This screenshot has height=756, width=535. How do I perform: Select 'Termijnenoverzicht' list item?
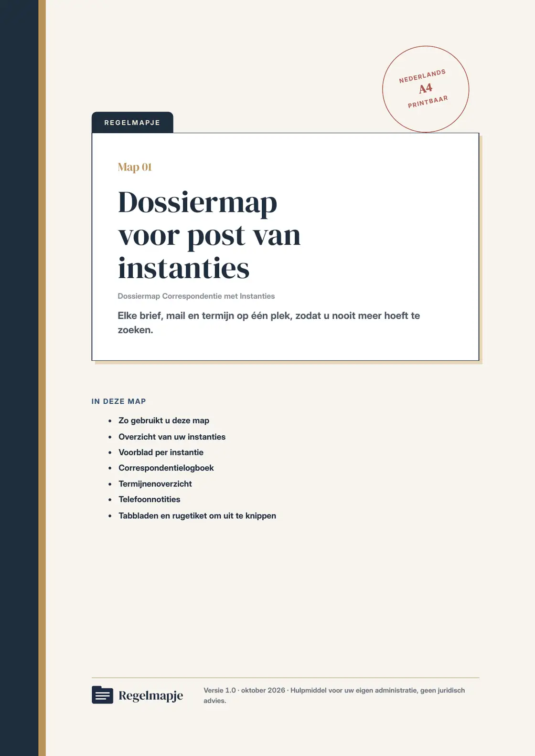(155, 484)
